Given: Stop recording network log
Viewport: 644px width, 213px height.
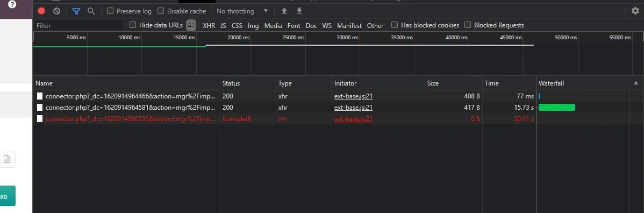Looking at the screenshot, I should tap(41, 11).
